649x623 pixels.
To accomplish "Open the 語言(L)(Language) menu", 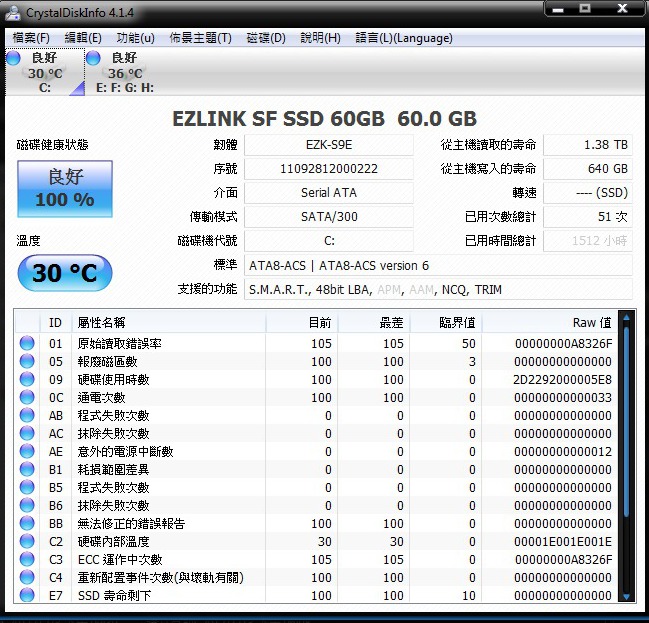I will (404, 38).
